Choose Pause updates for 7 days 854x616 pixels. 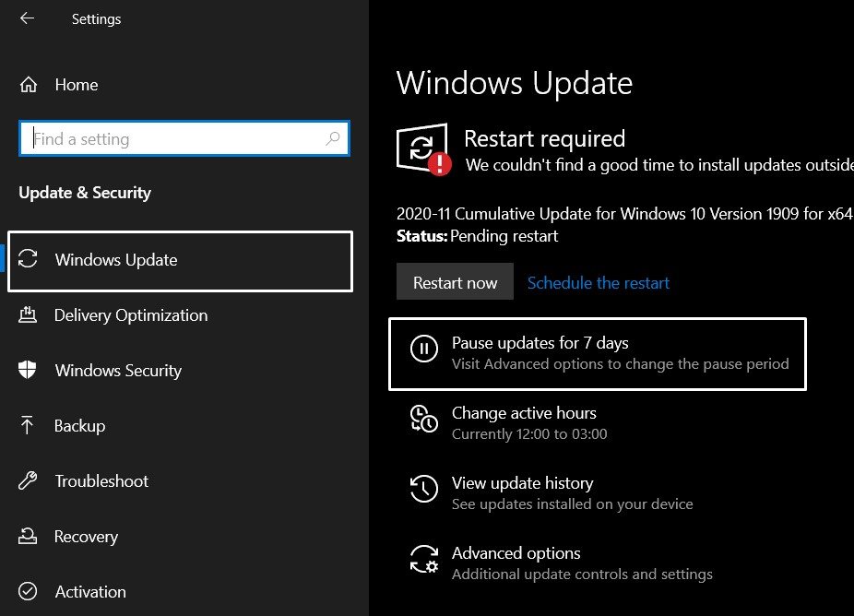598,354
